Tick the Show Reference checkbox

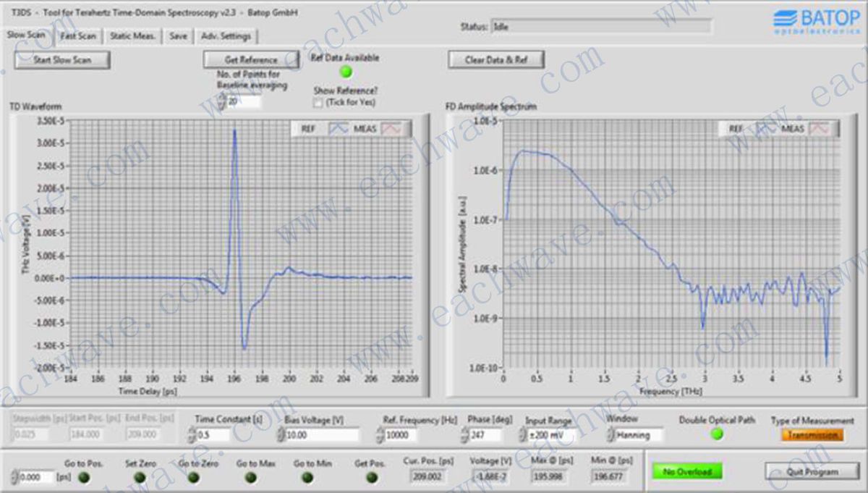[x=318, y=103]
